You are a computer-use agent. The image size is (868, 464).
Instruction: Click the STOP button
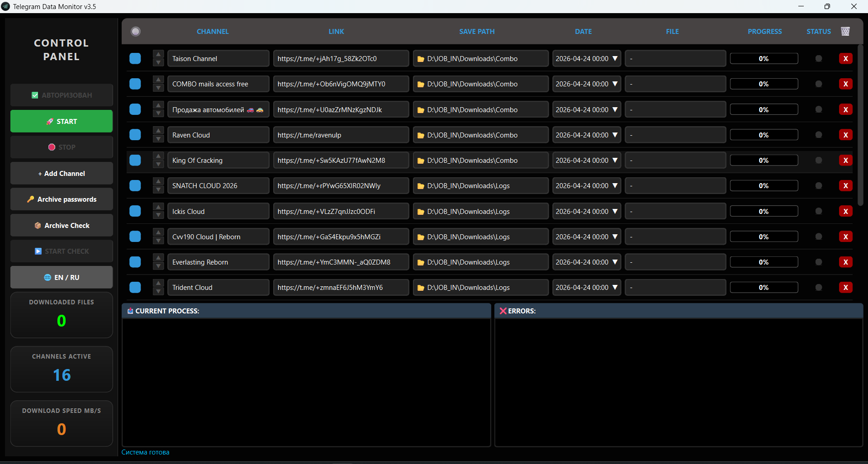tap(62, 147)
